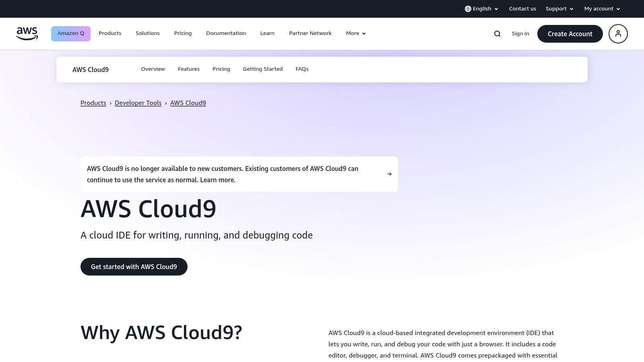Image resolution: width=644 pixels, height=362 pixels.
Task: Expand the More menu
Action: pos(356,33)
